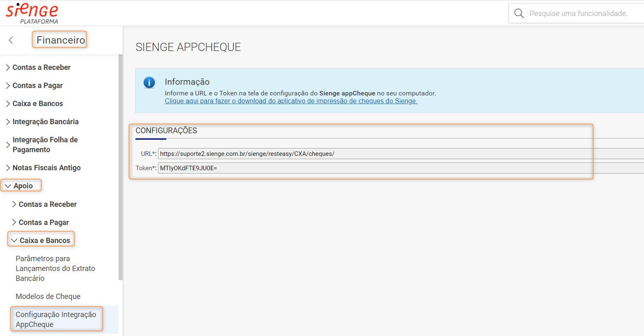Select the top-level Contas a Pagar label

point(38,86)
